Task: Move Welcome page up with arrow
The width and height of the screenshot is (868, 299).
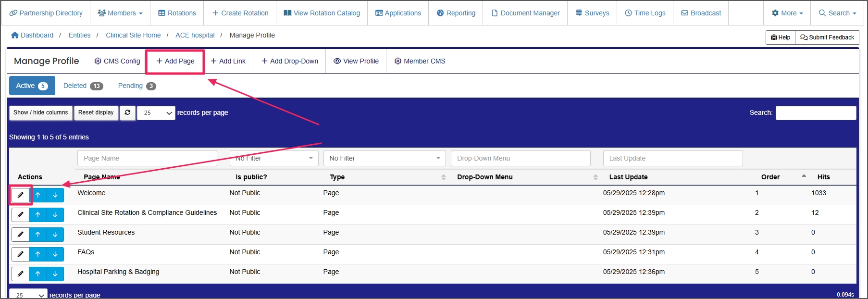Action: click(38, 195)
